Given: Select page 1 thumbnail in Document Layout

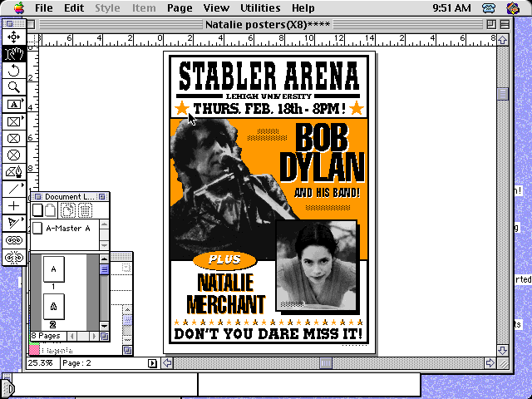Looking at the screenshot, I should tap(54, 271).
